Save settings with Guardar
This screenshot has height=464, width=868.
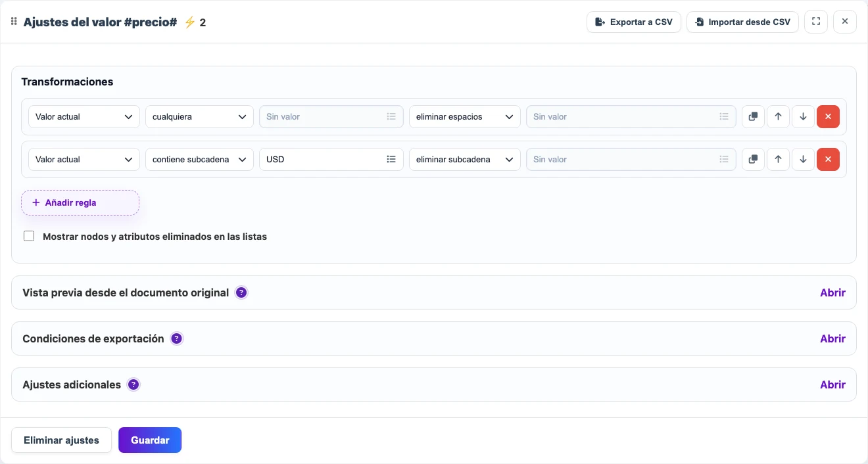[150, 440]
